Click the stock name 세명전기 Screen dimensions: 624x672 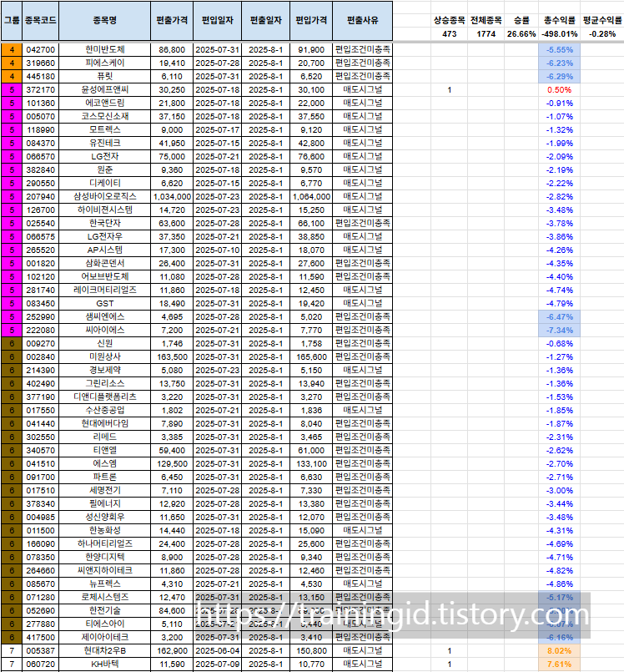point(104,490)
